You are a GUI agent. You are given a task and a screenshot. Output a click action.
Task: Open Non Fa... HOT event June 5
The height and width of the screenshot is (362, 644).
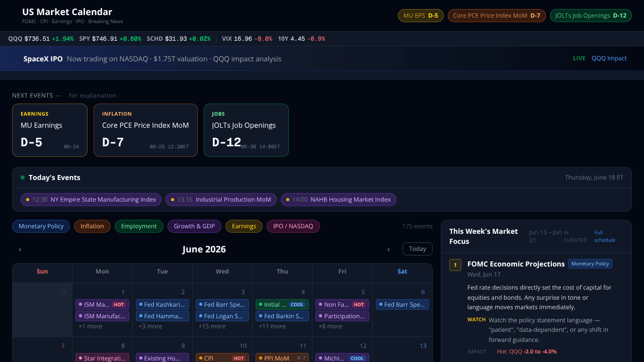[342, 305]
